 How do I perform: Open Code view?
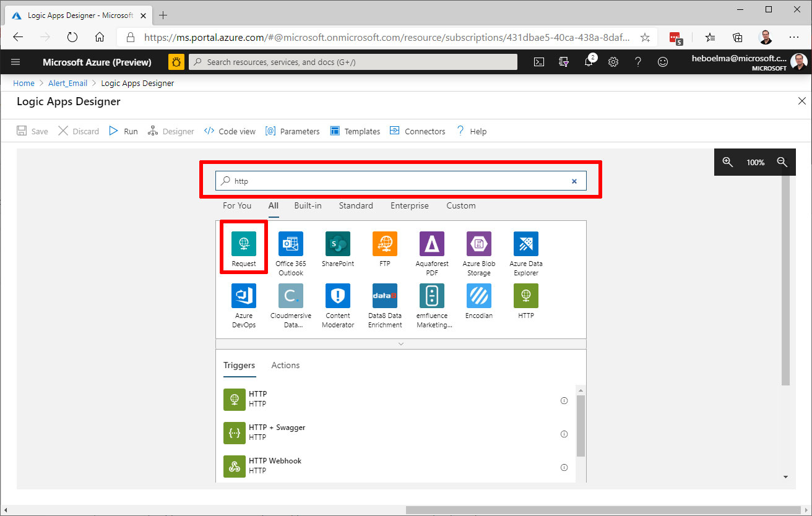(x=230, y=131)
